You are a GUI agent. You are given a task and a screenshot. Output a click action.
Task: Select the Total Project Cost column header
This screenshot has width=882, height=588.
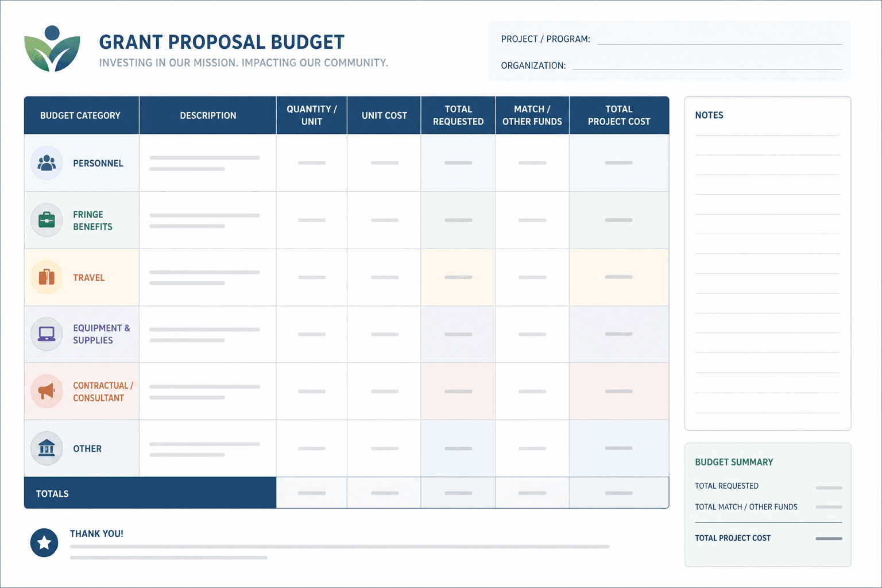click(x=619, y=115)
